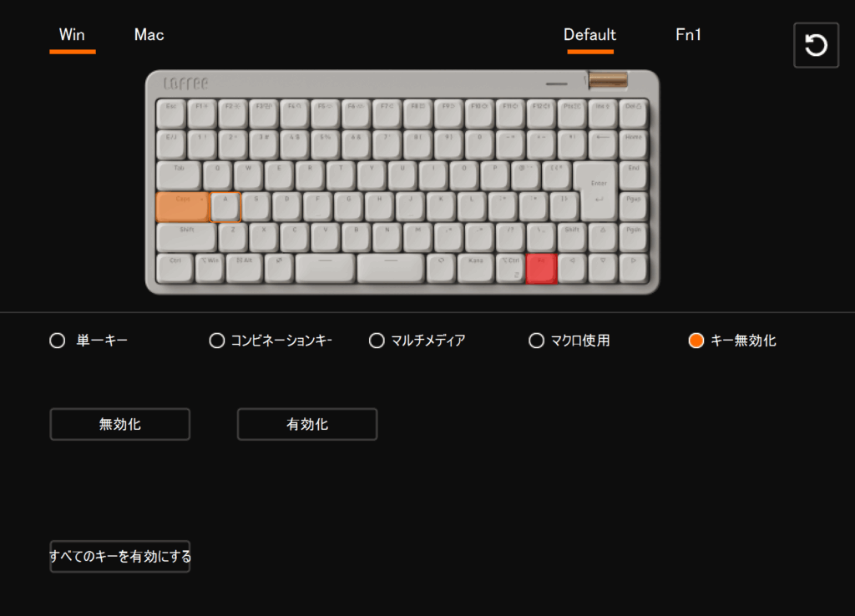Click the copper volume knob
This screenshot has width=855, height=616.
(x=608, y=80)
